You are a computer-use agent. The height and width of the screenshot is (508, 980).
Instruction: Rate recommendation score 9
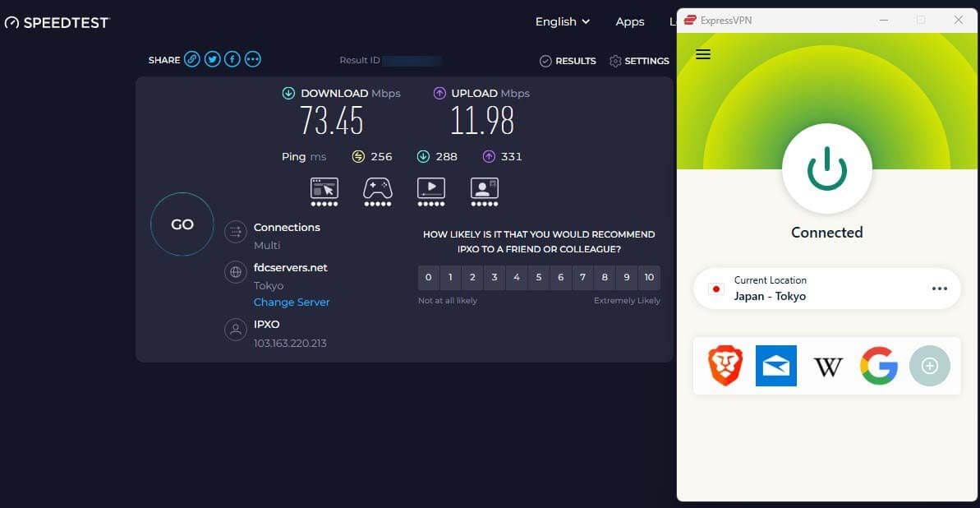coord(627,278)
